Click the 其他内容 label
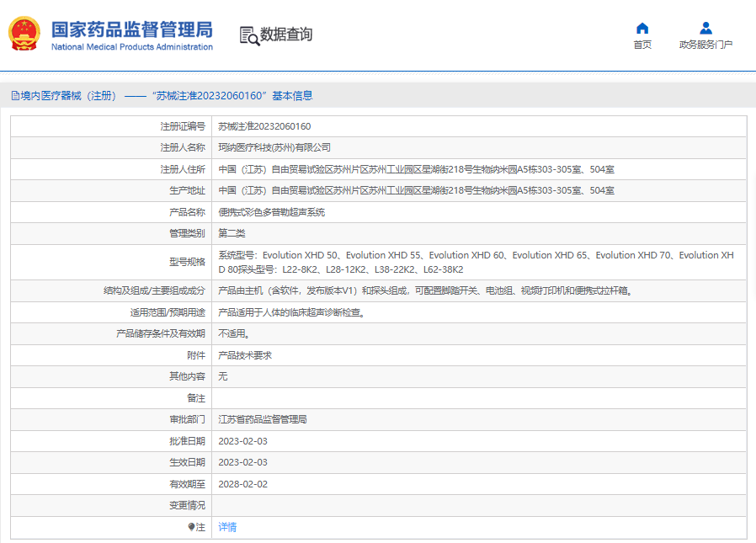The width and height of the screenshot is (756, 543). [187, 376]
